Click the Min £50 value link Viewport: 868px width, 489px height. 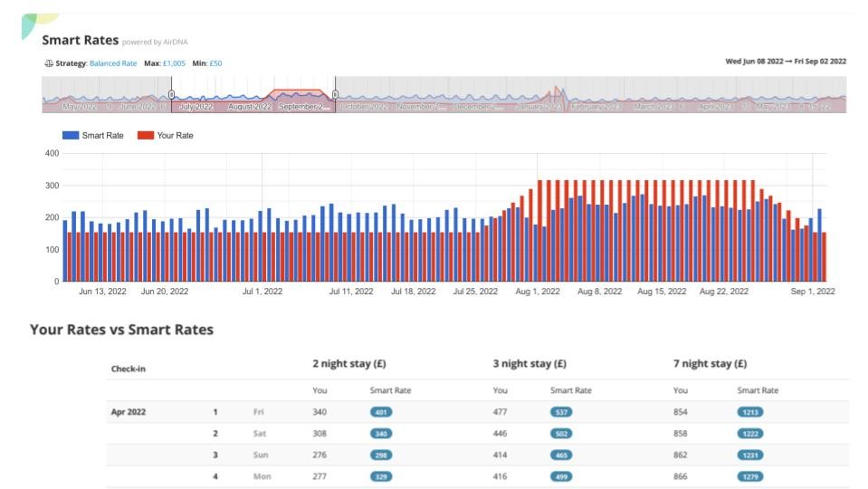[215, 63]
